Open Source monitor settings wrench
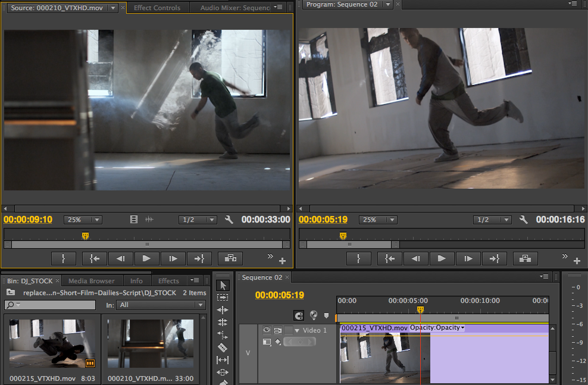 pyautogui.click(x=229, y=220)
